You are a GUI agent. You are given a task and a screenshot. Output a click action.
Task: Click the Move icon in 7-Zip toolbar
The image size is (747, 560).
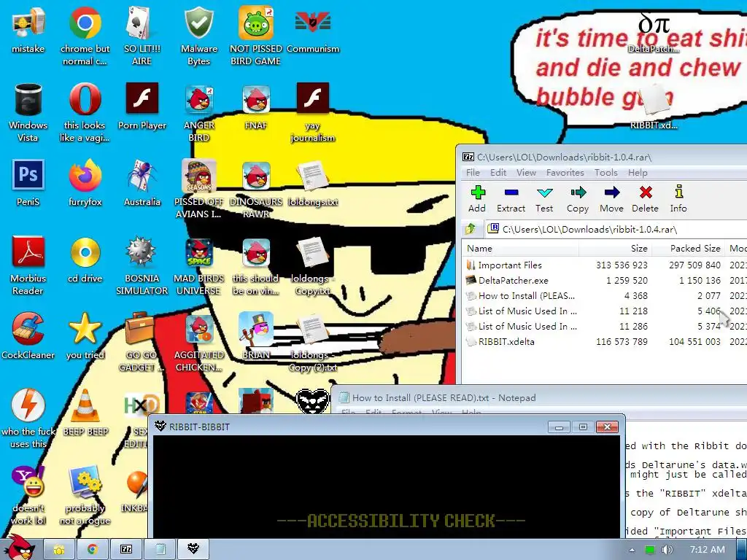pyautogui.click(x=612, y=199)
